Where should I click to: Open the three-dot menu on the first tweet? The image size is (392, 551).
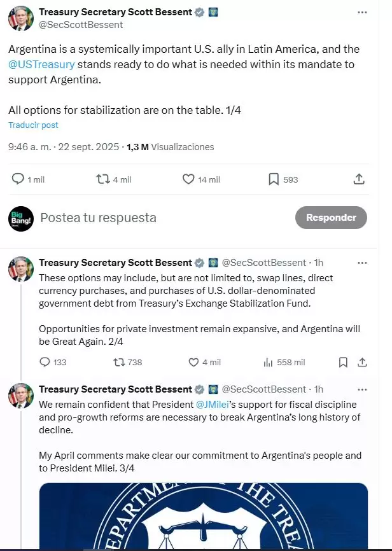[362, 11]
